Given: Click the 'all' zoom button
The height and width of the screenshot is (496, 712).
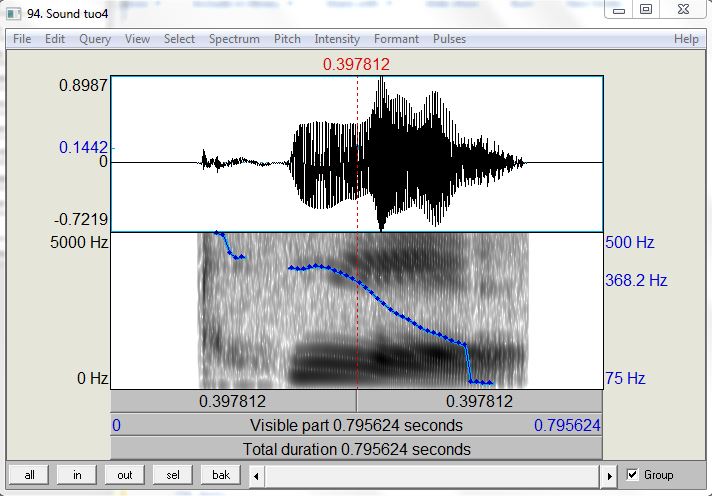Looking at the screenshot, I should (30, 475).
